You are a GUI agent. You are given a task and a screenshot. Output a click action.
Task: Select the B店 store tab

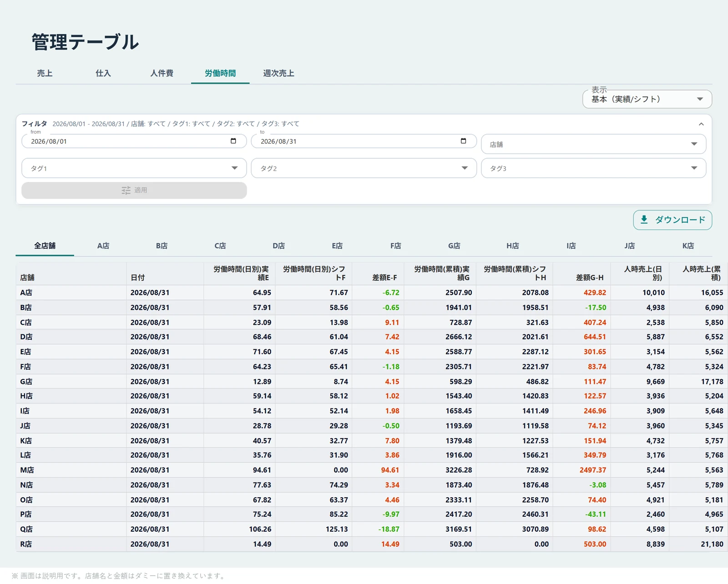click(162, 246)
